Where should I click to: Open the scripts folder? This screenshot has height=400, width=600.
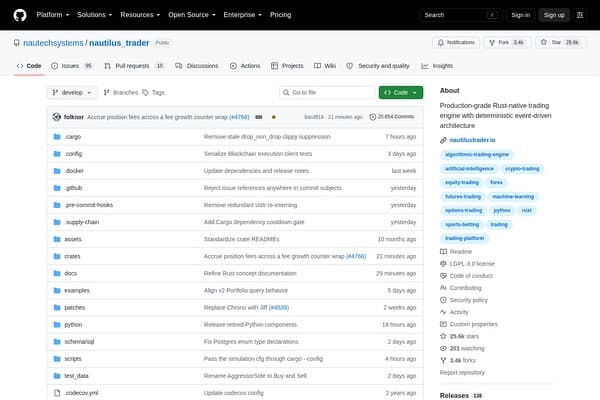(x=73, y=359)
